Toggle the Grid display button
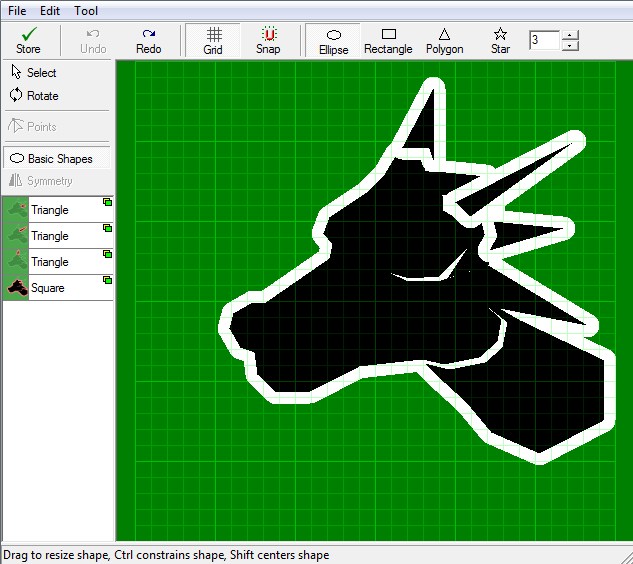 click(x=213, y=40)
